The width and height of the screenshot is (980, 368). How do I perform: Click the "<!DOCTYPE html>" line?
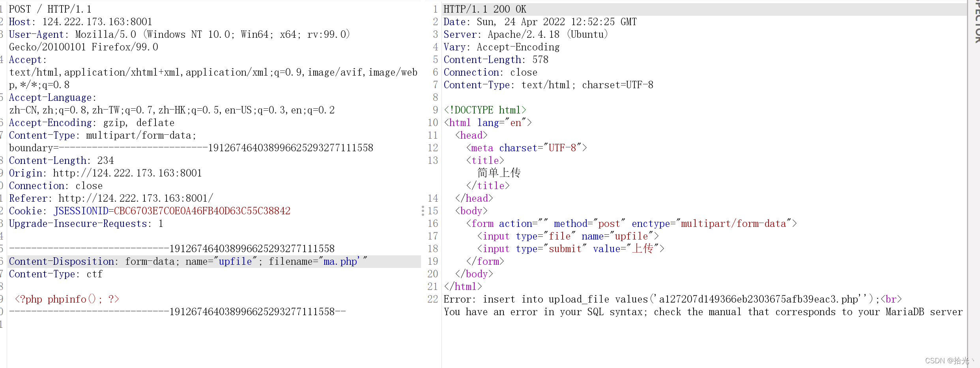[x=485, y=110]
